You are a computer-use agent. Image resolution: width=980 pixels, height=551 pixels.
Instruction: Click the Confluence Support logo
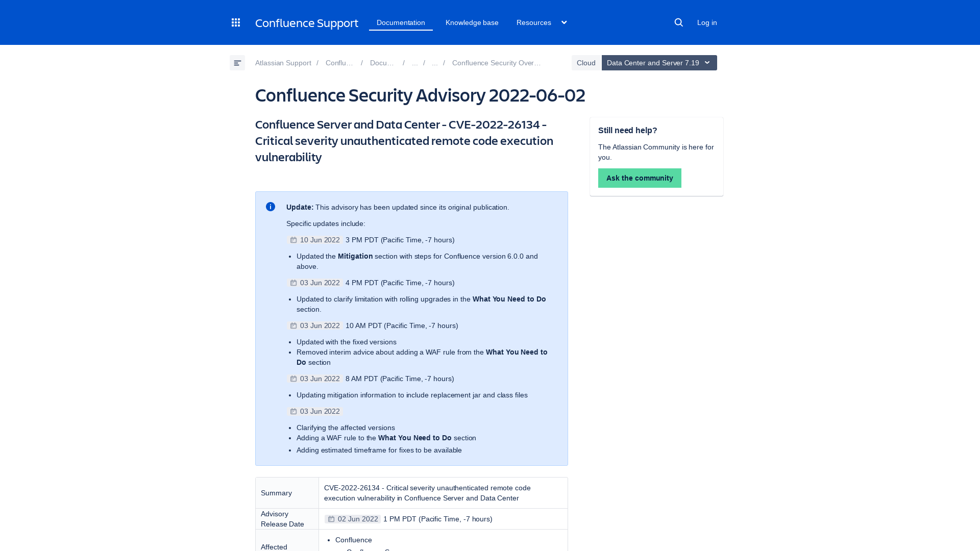coord(306,23)
